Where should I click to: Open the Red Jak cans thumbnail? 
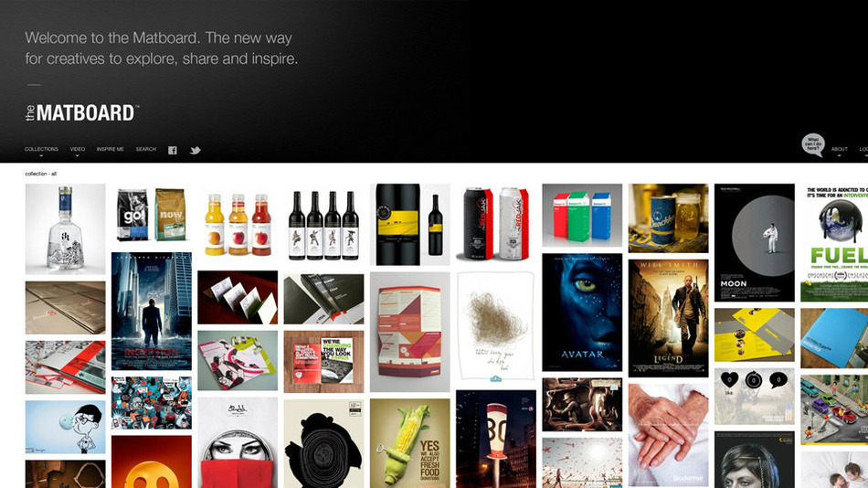click(496, 224)
